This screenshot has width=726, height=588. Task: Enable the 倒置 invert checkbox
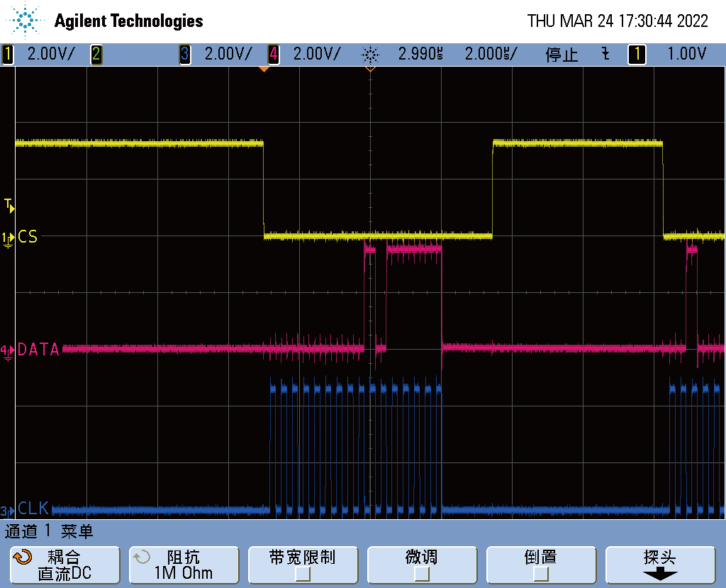coord(541,573)
